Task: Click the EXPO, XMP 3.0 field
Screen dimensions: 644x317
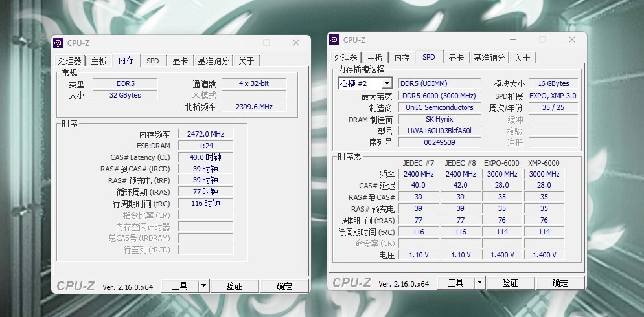Action: pyautogui.click(x=553, y=96)
